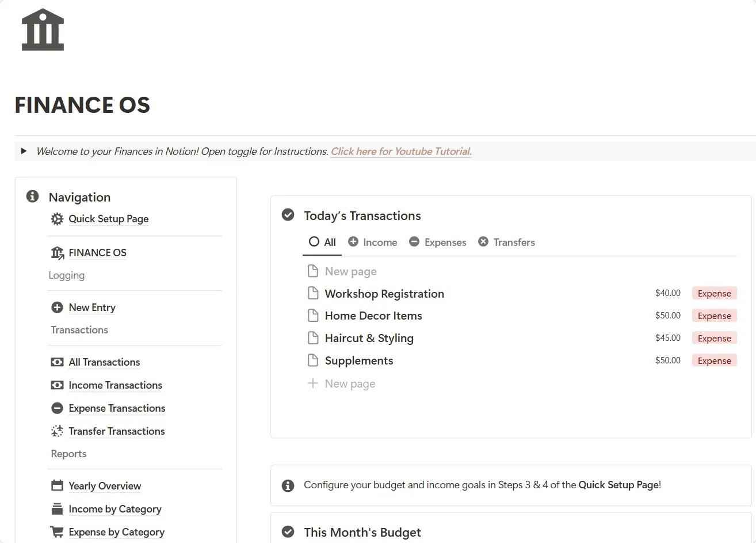
Task: Open Income Transactions page link
Action: click(x=115, y=385)
